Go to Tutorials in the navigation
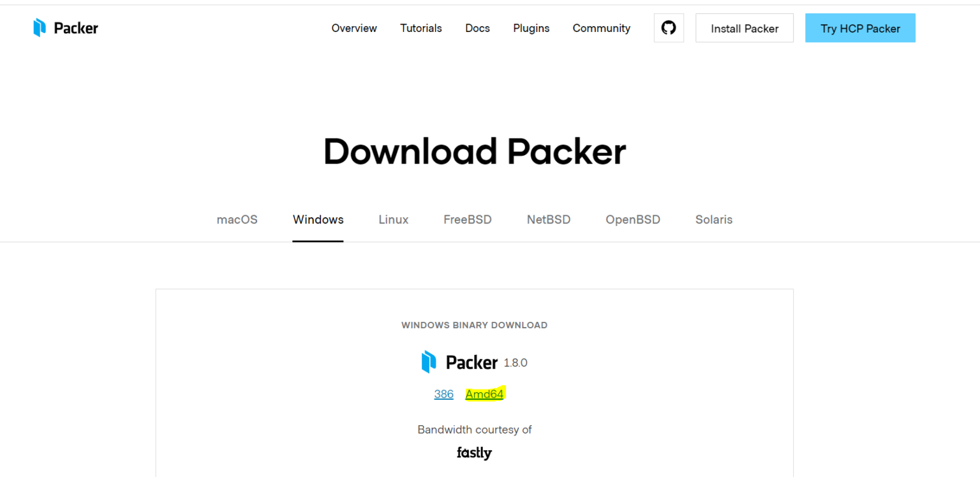The width and height of the screenshot is (980, 477). 421,28
